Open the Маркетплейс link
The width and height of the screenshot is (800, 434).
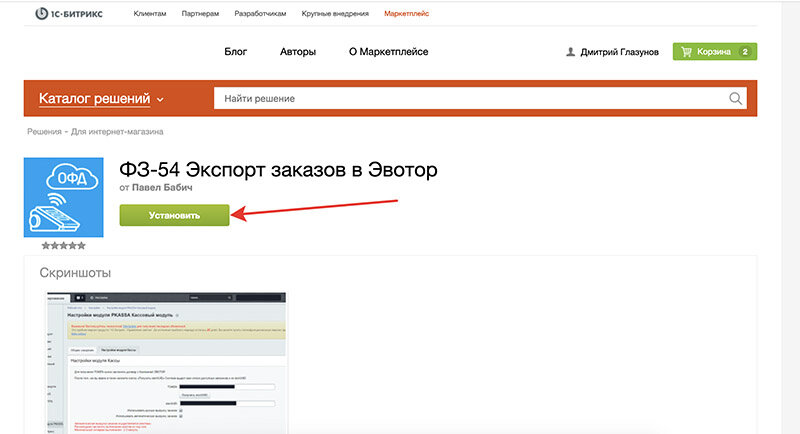coord(407,14)
